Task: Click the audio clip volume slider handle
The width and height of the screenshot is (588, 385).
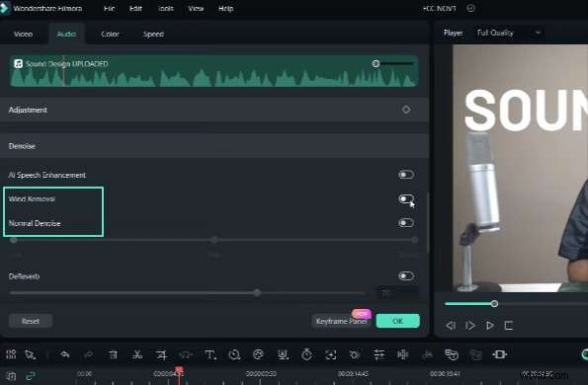Action: pos(376,63)
